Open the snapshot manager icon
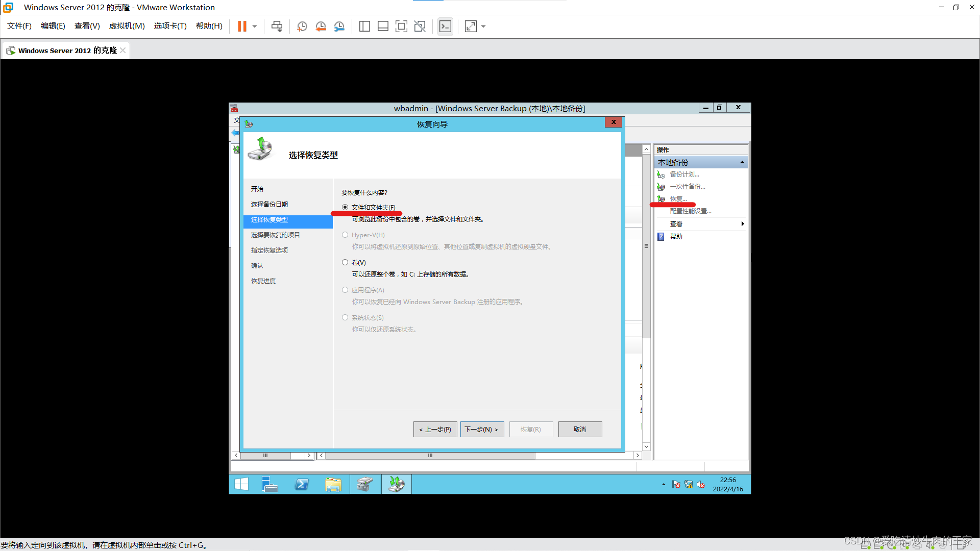980x551 pixels. coord(339,27)
